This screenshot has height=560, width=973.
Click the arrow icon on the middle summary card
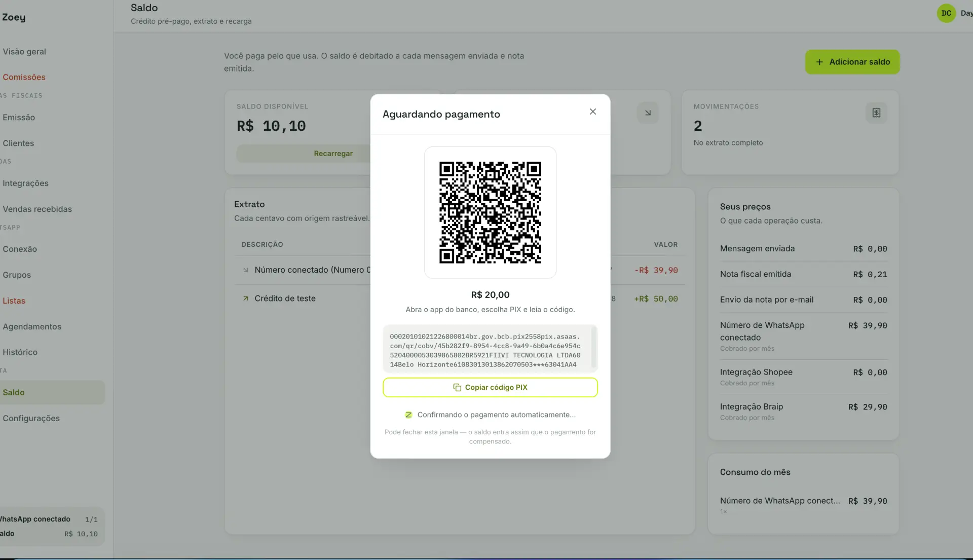tap(648, 113)
